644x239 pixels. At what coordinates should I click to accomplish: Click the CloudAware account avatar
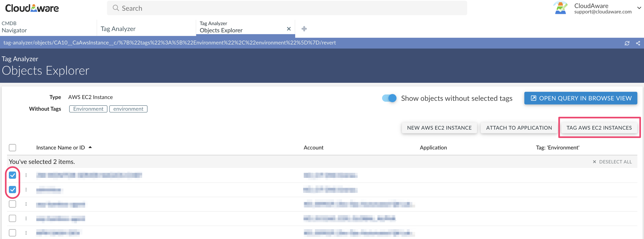tap(560, 8)
